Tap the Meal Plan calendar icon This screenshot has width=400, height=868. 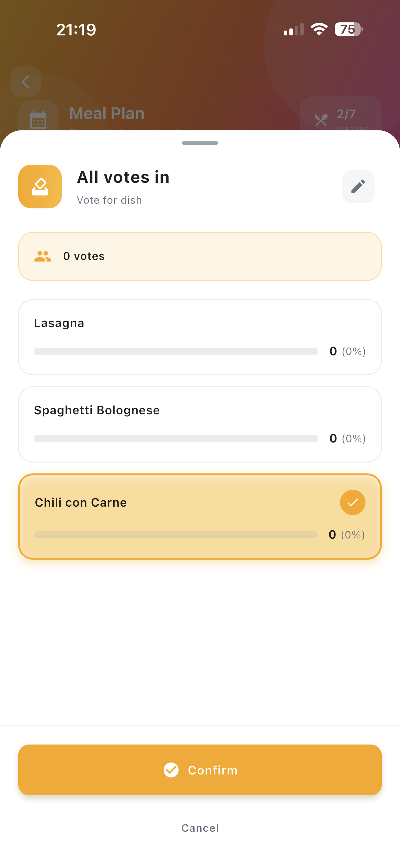click(38, 120)
